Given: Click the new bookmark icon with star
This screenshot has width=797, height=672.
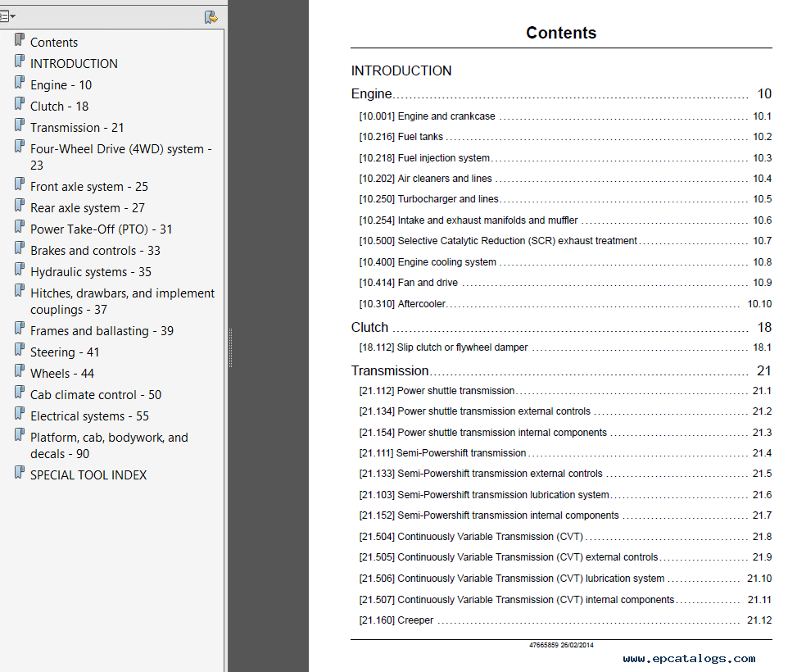Looking at the screenshot, I should (x=211, y=17).
